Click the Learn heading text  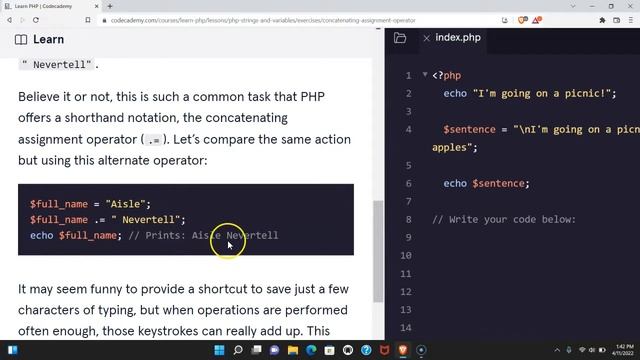[x=49, y=40]
